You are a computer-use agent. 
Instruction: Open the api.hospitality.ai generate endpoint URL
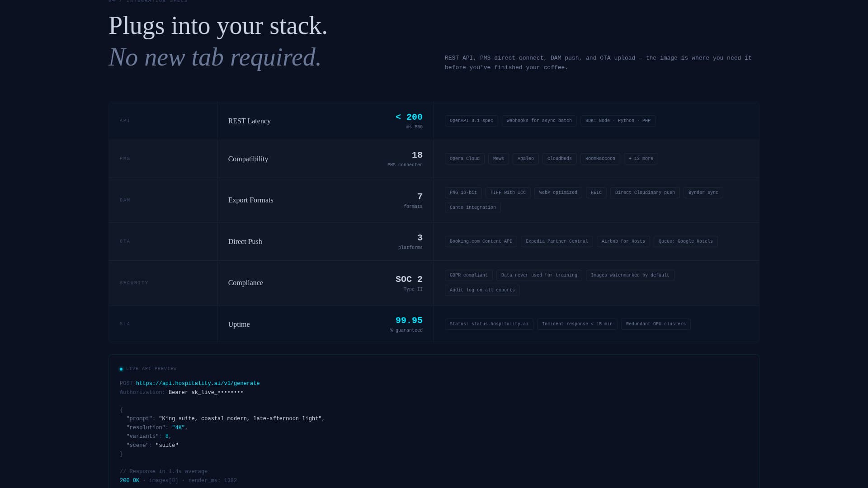[x=198, y=384]
